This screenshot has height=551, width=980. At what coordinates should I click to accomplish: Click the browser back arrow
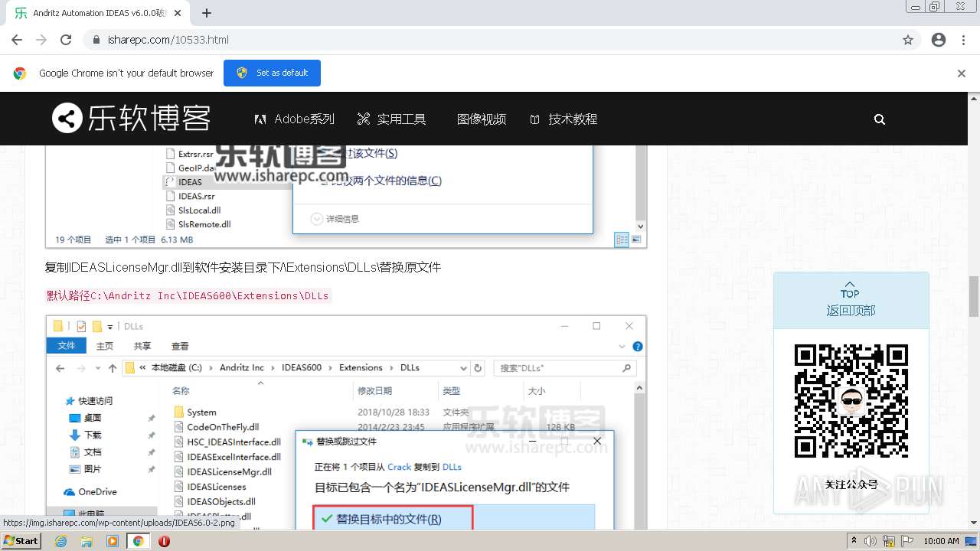17,40
